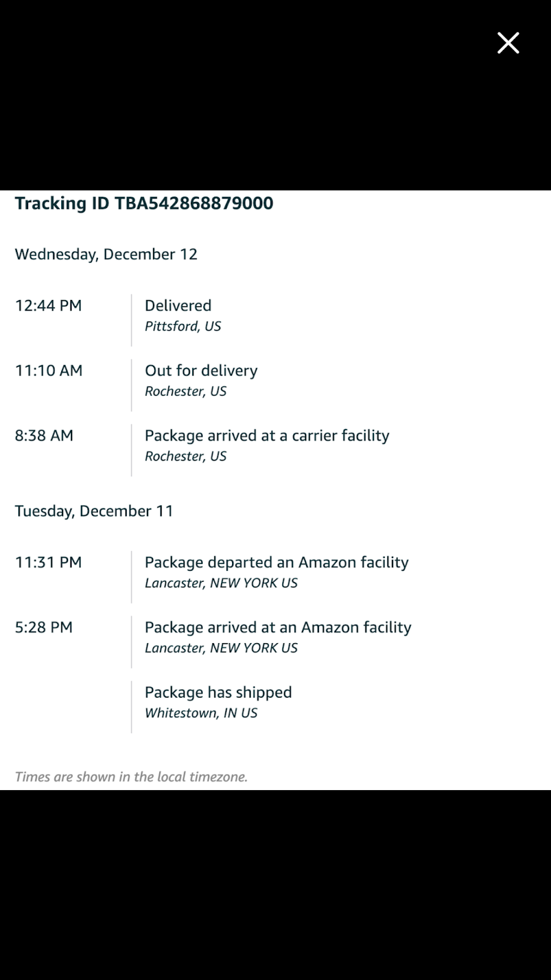Select the Wednesday, December 12 date header
This screenshot has height=980, width=551.
106,254
